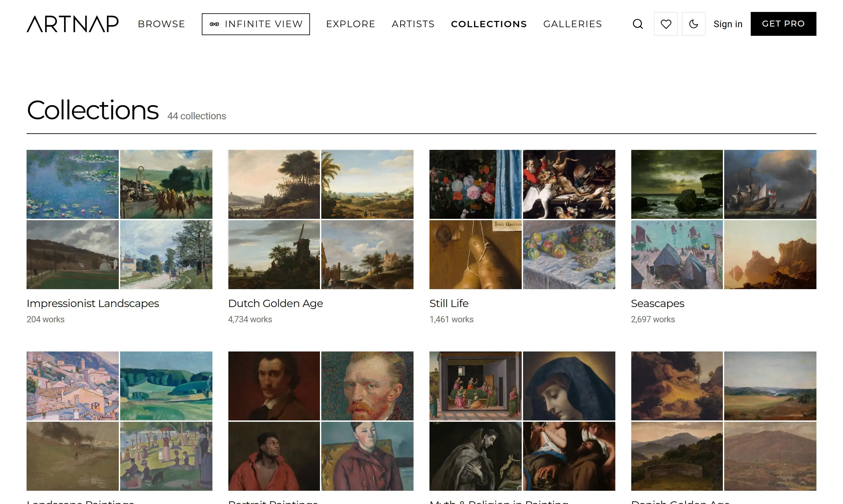Viewport: 843px width, 504px height.
Task: Click the pointillist park scene thumbnail
Action: tap(166, 456)
